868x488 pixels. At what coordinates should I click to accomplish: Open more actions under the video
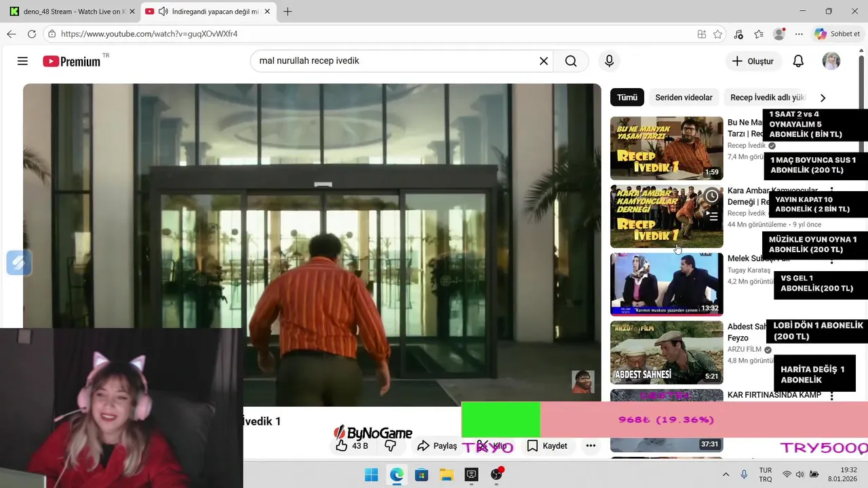tap(591, 446)
